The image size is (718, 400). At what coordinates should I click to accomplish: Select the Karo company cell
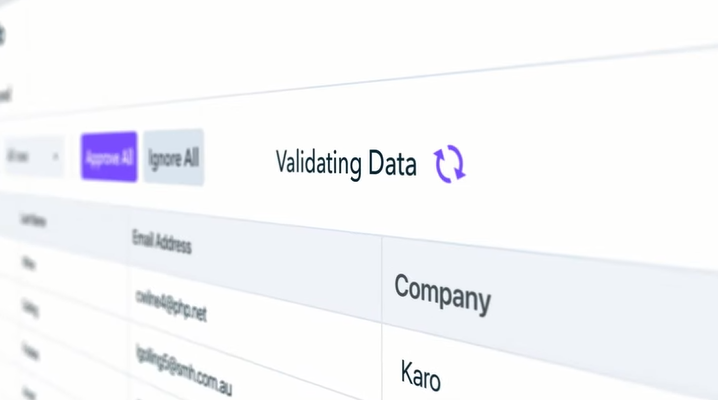[x=420, y=375]
